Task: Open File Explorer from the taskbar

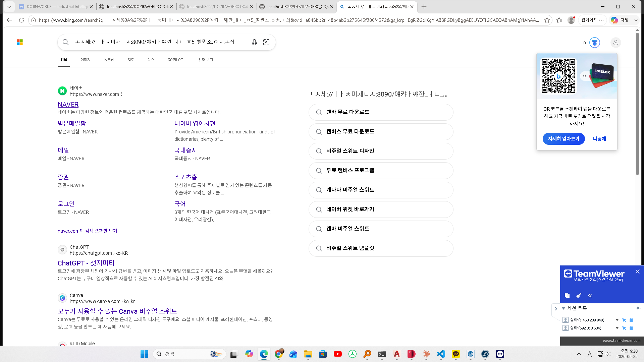Action: (308, 354)
